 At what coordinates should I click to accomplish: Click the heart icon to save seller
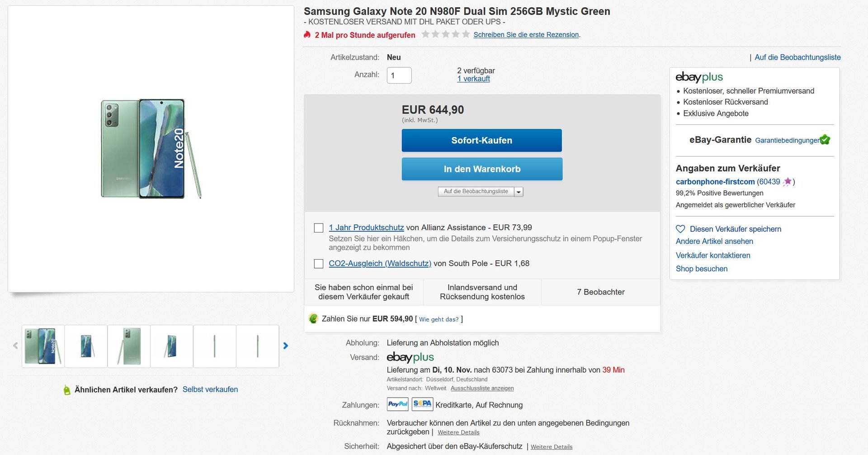pyautogui.click(x=680, y=229)
